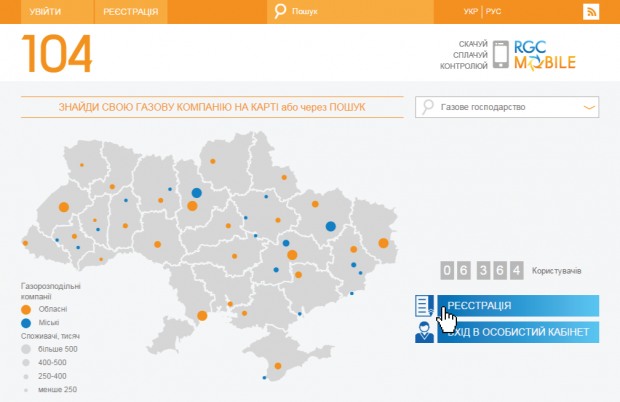Select the orange marker in the Vinnytsia region
Image resolution: width=620 pixels, height=402 pixels.
157,244
